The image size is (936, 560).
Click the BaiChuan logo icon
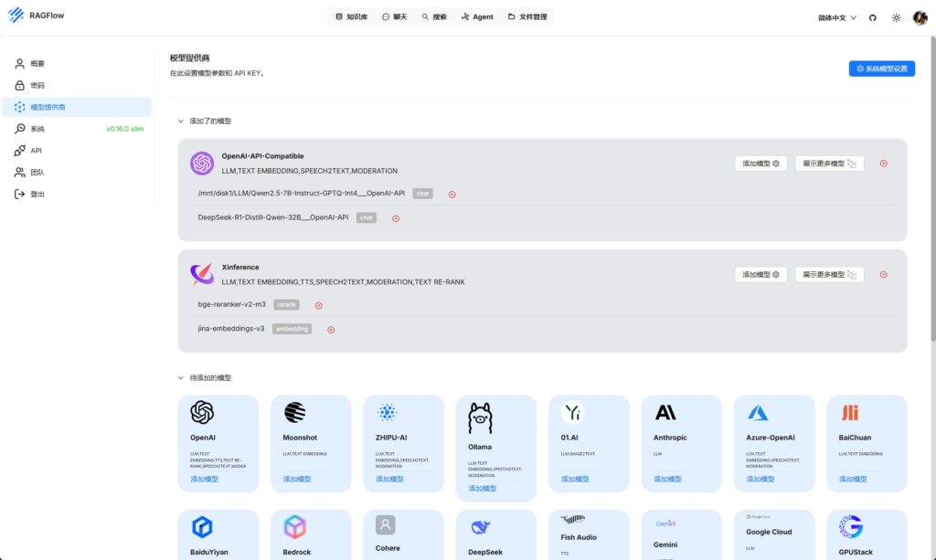850,412
